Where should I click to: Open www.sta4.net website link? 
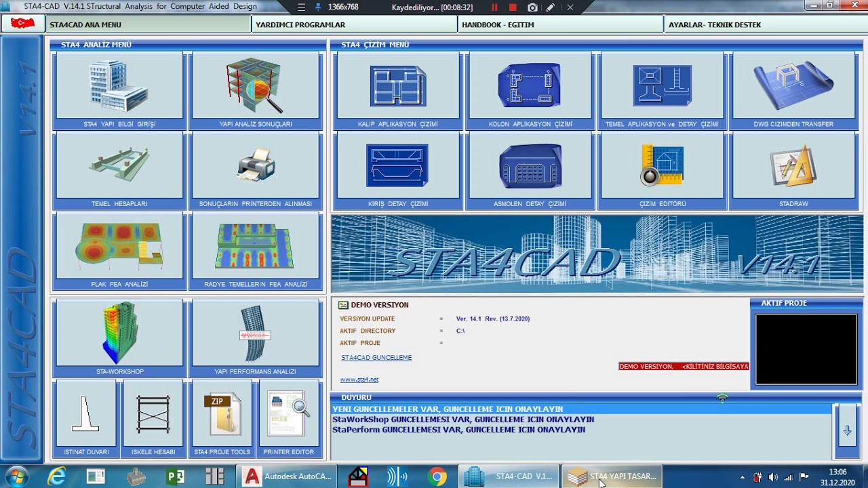pyautogui.click(x=359, y=380)
